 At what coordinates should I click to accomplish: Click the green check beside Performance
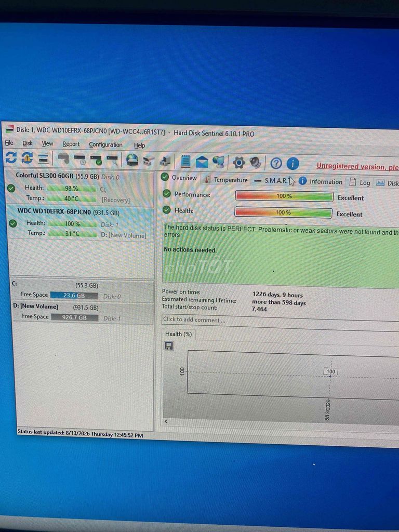pyautogui.click(x=166, y=194)
